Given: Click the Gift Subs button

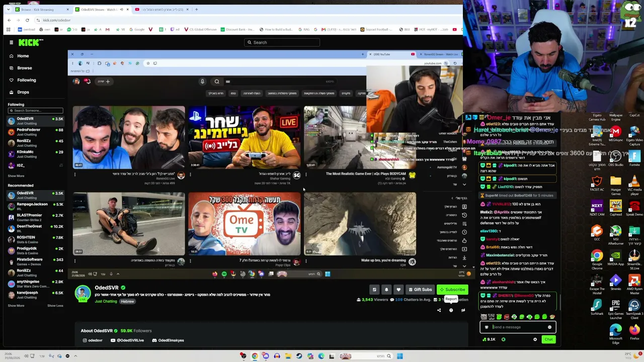Looking at the screenshot, I should [x=420, y=290].
